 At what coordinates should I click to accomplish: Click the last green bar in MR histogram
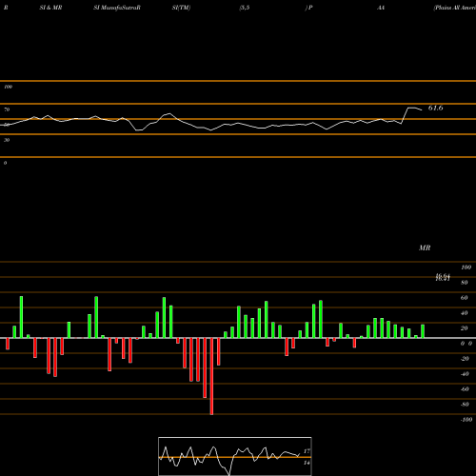[423, 331]
